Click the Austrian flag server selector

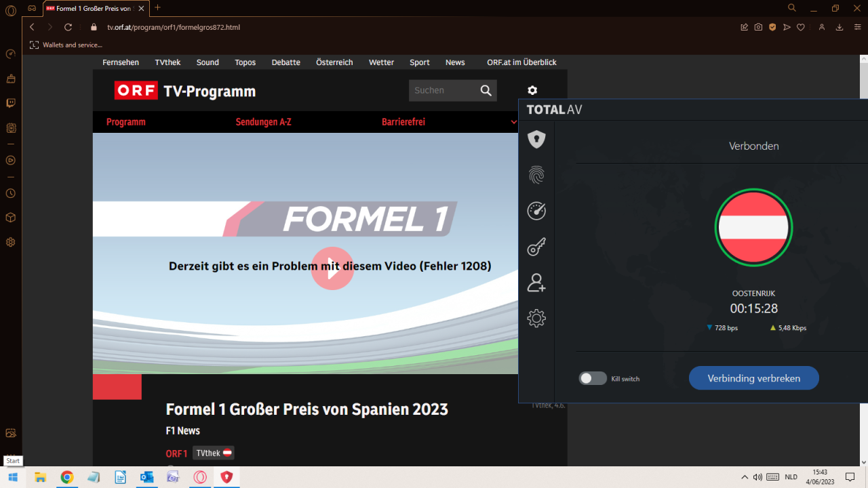tap(753, 228)
